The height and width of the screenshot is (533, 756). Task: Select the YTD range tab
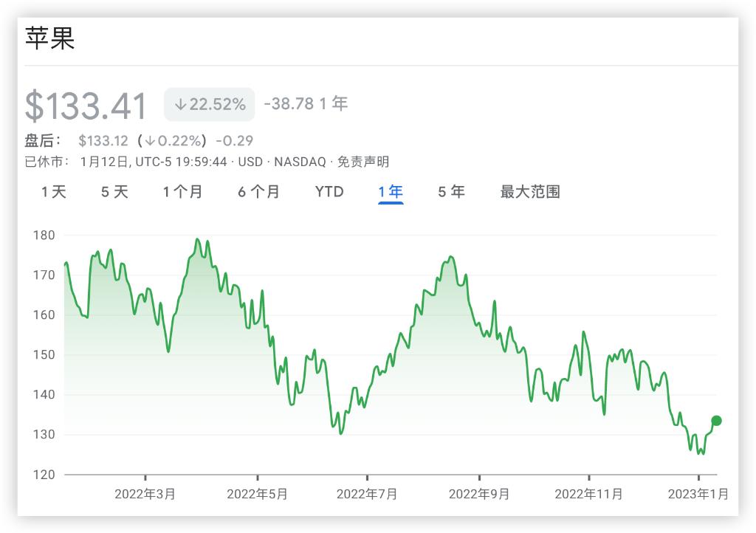[x=329, y=192]
